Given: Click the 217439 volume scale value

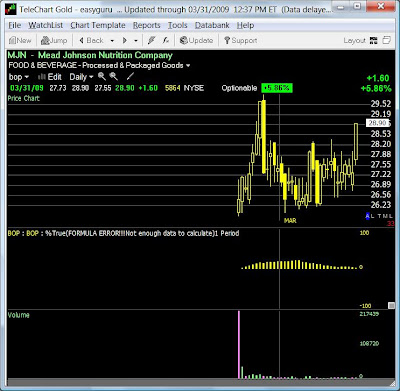Looking at the screenshot, I should [369, 314].
